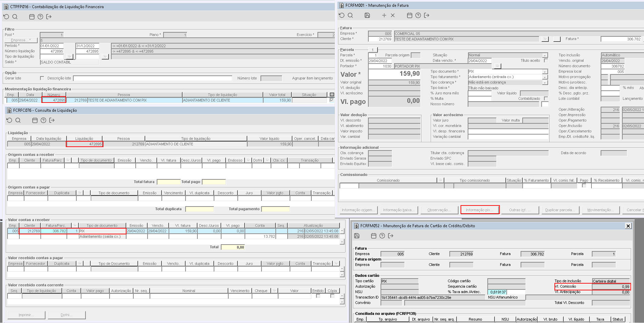Toggle the Pago checkbox in Comissionado row

point(584,185)
